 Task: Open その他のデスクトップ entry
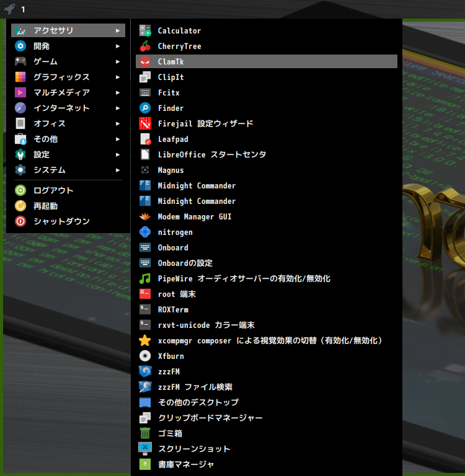click(x=267, y=402)
